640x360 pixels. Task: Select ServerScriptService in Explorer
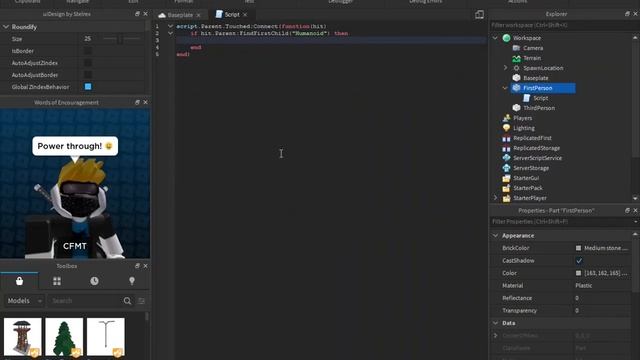tap(537, 158)
